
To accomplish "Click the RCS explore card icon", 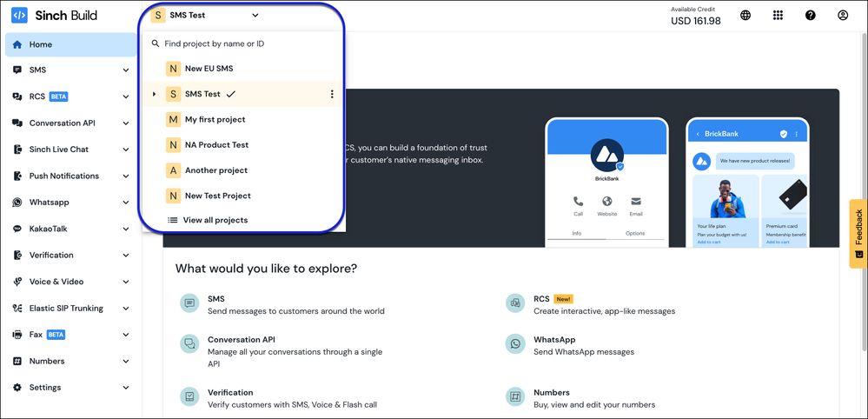I will (515, 303).
